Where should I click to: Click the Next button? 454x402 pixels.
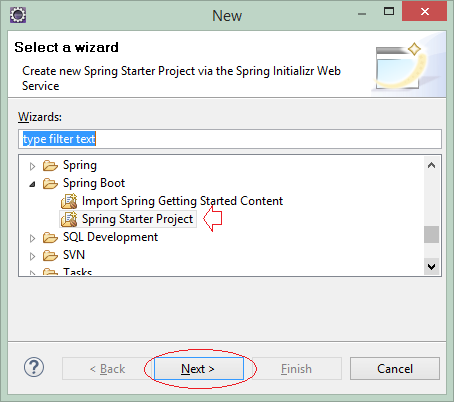point(199,368)
